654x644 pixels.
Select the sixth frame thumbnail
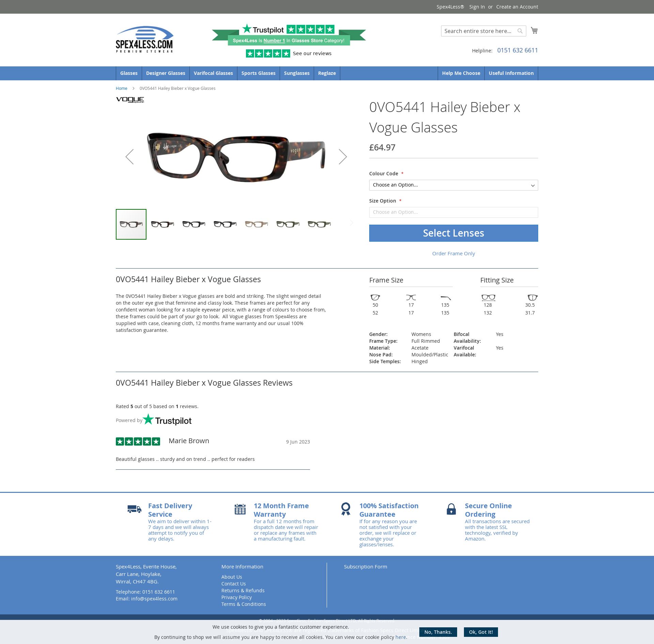pyautogui.click(x=288, y=224)
